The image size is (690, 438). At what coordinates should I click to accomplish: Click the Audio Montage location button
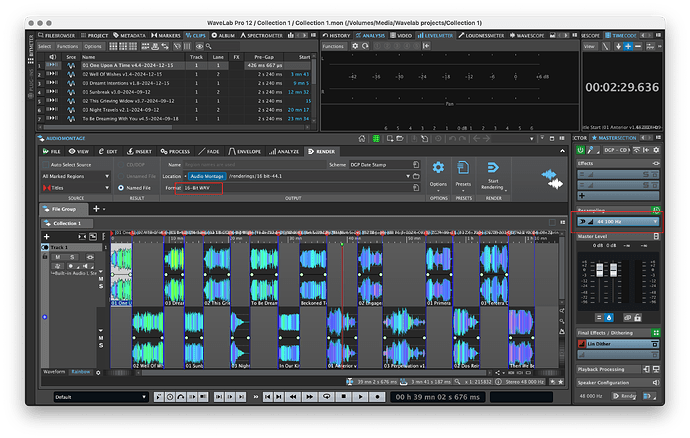point(209,175)
